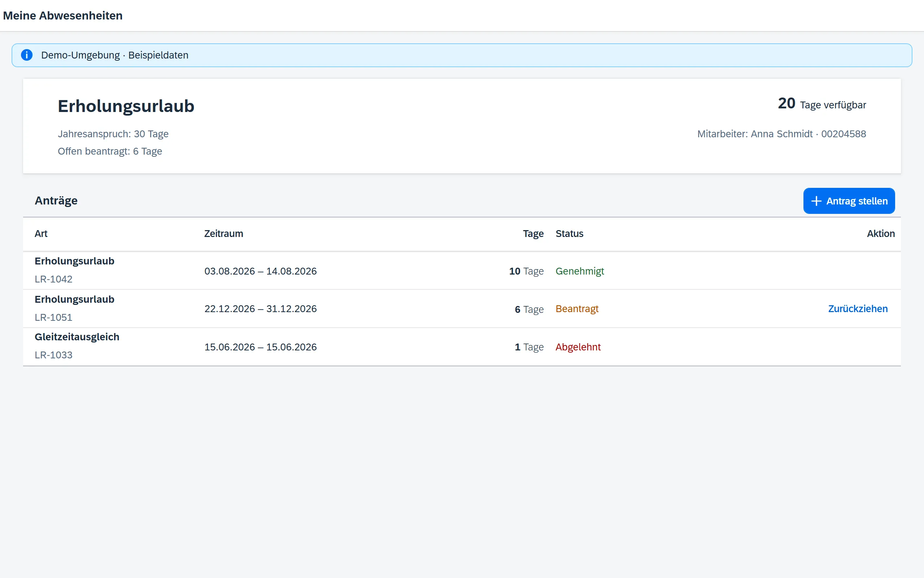Click the period 03.08.2026 – 14.08.2026
This screenshot has height=578, width=924.
point(260,271)
